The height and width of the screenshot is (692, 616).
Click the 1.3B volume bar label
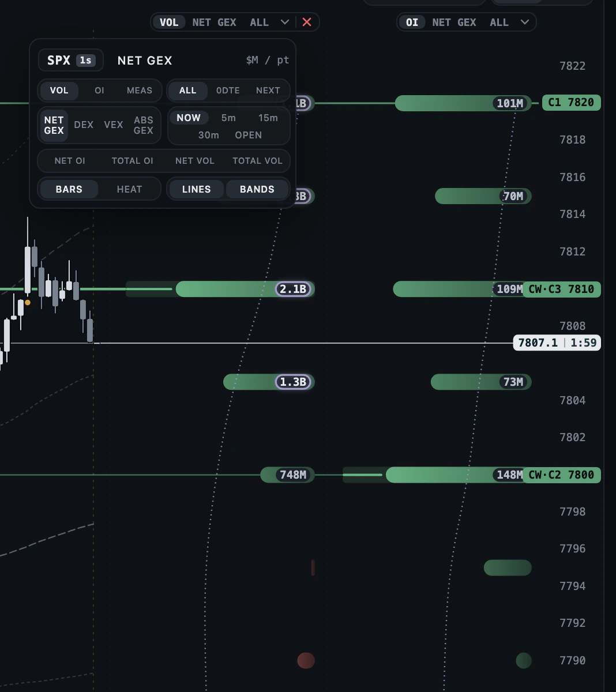click(x=293, y=382)
